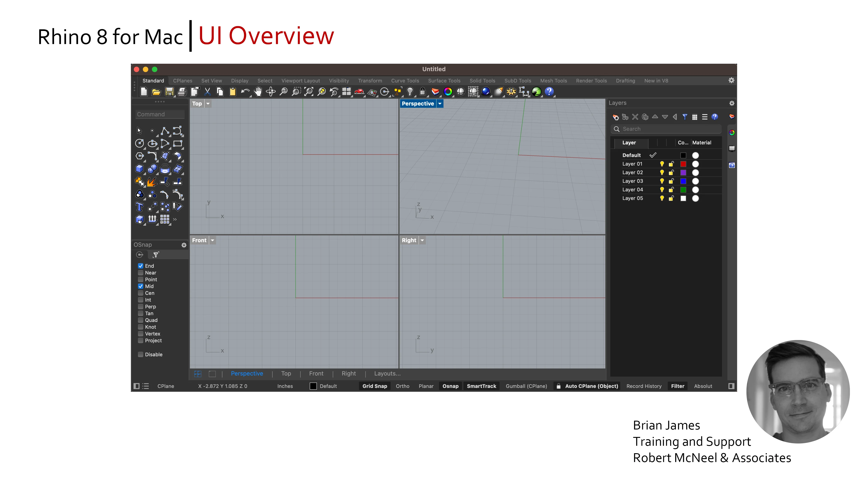Enable the End object snap checkbox
The image size is (868, 488).
click(x=139, y=265)
